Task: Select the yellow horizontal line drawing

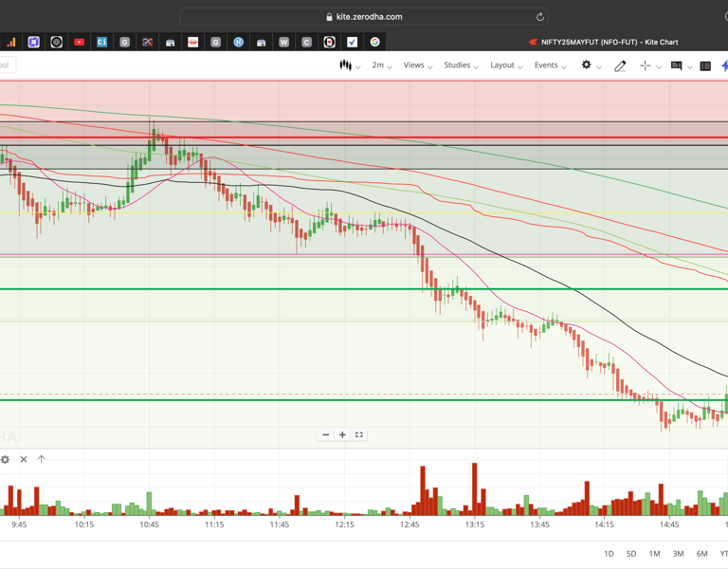Action: 364,213
